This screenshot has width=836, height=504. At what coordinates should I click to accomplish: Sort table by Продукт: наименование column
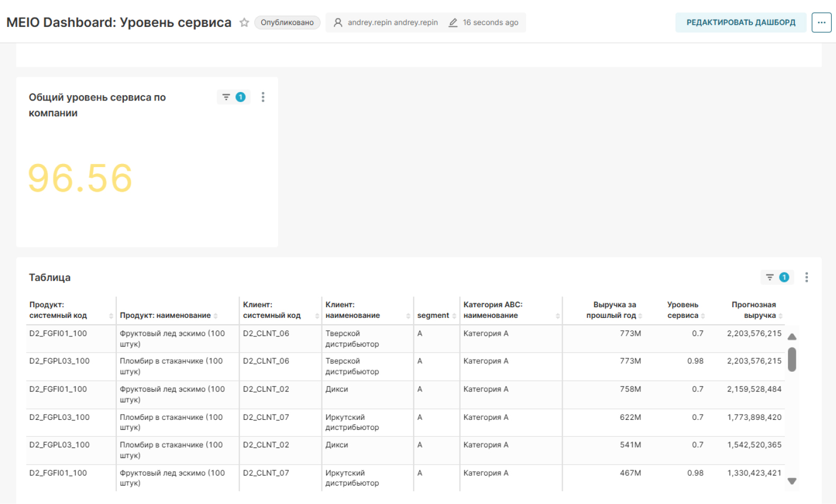coord(166,315)
